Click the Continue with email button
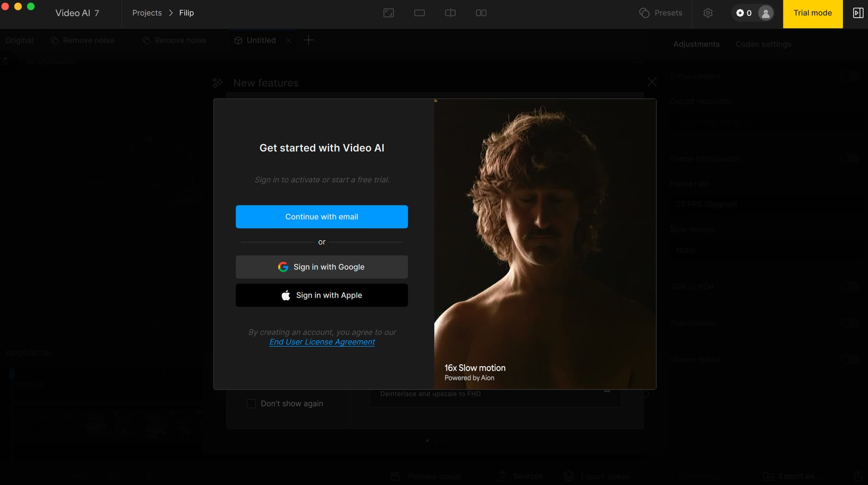Viewport: 868px width, 485px height. [x=321, y=216]
